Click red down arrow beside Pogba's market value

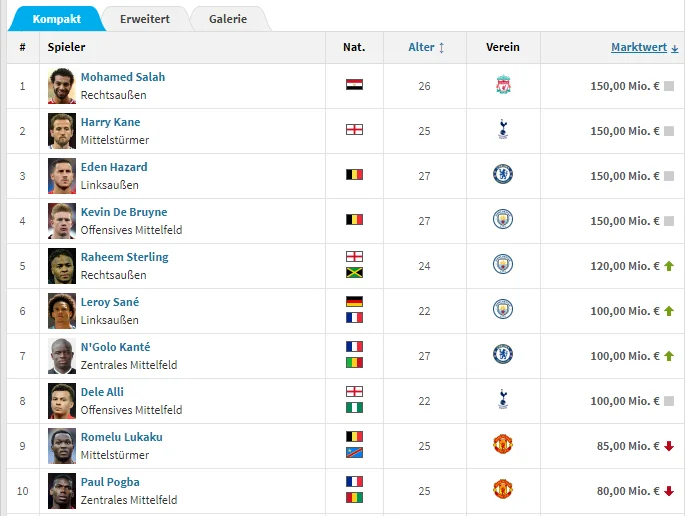[x=669, y=491]
